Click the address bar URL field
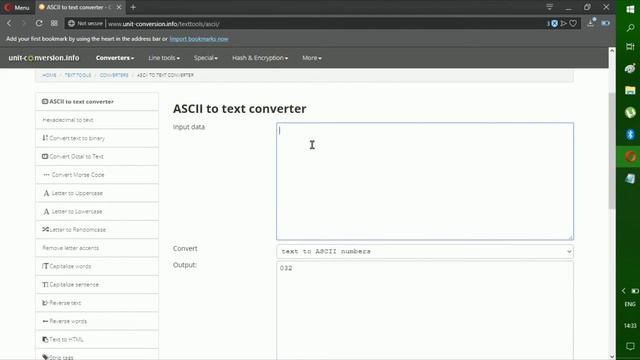 (322, 24)
